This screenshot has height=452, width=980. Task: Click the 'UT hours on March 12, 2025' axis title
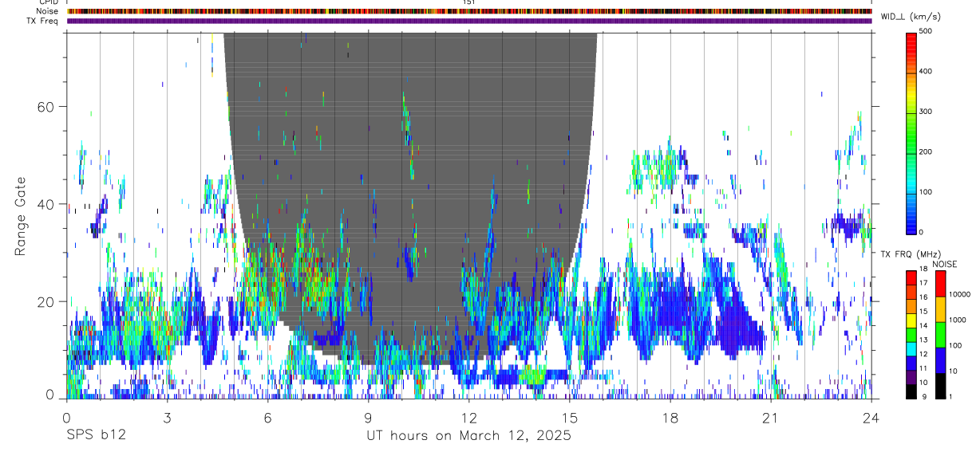click(x=468, y=436)
